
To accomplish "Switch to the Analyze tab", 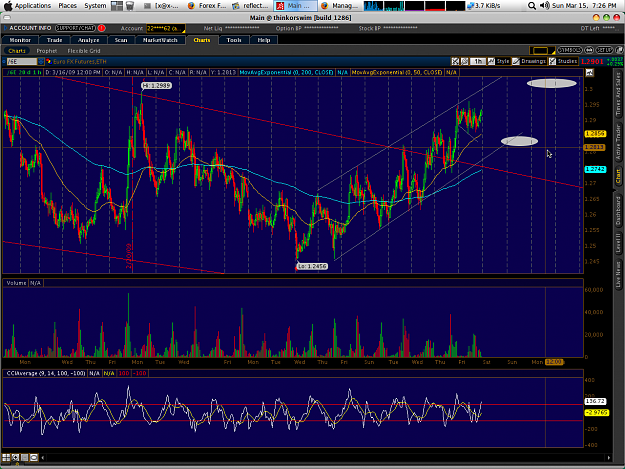I will pyautogui.click(x=88, y=40).
